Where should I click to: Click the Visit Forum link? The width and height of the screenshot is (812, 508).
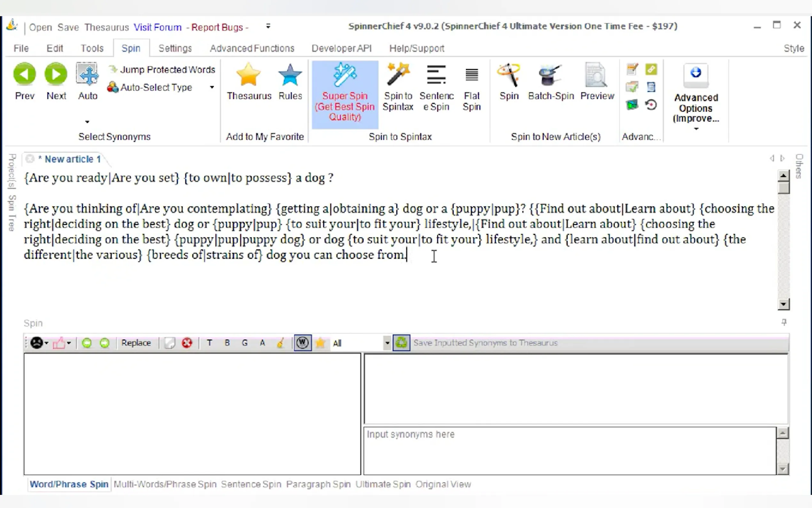click(157, 27)
